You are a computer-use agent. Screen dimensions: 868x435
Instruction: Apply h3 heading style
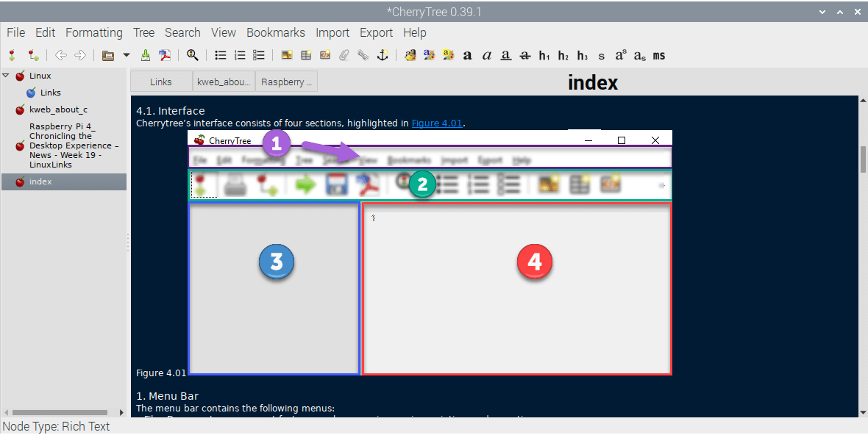point(583,56)
